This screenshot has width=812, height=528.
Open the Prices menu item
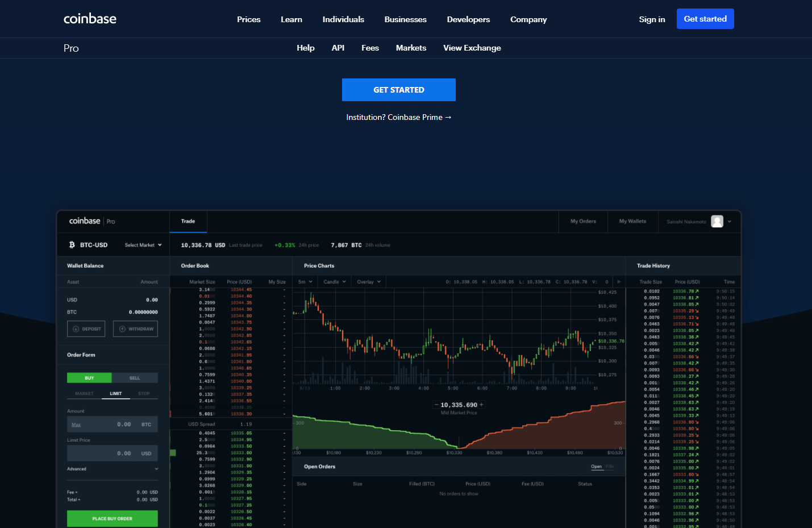click(249, 19)
